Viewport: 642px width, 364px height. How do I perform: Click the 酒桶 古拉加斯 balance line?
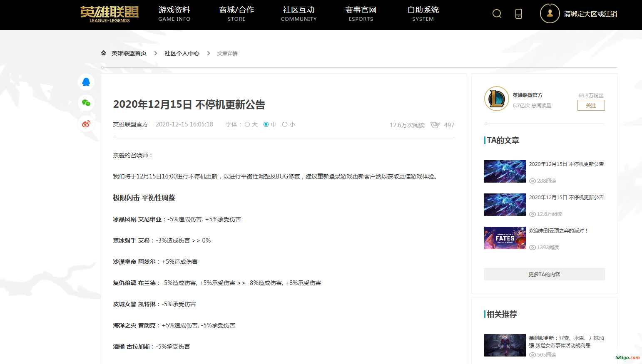[152, 347]
